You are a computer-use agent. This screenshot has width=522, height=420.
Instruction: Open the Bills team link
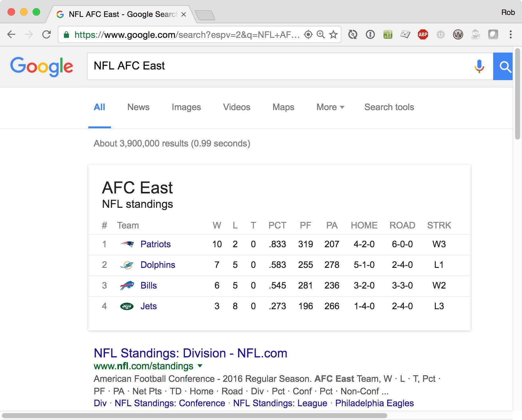click(149, 285)
